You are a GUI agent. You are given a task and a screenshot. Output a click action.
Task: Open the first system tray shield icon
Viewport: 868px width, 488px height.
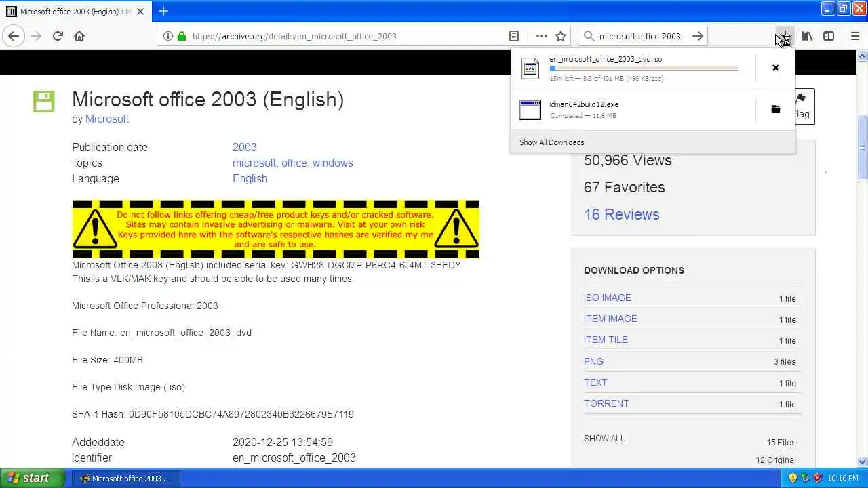[793, 478]
